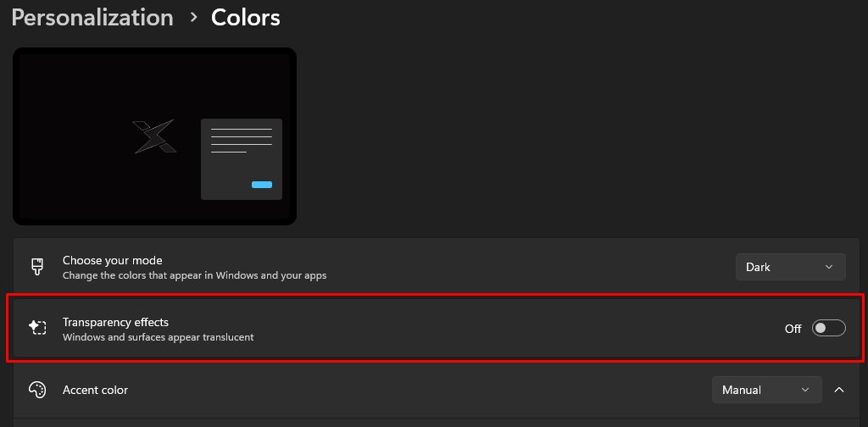Viewport: 868px width, 427px height.
Task: Click "Change the colors that appear" description
Action: coord(194,274)
